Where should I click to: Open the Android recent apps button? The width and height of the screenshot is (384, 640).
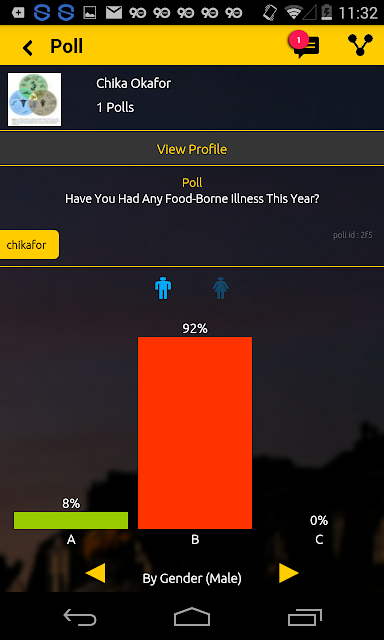tap(304, 617)
